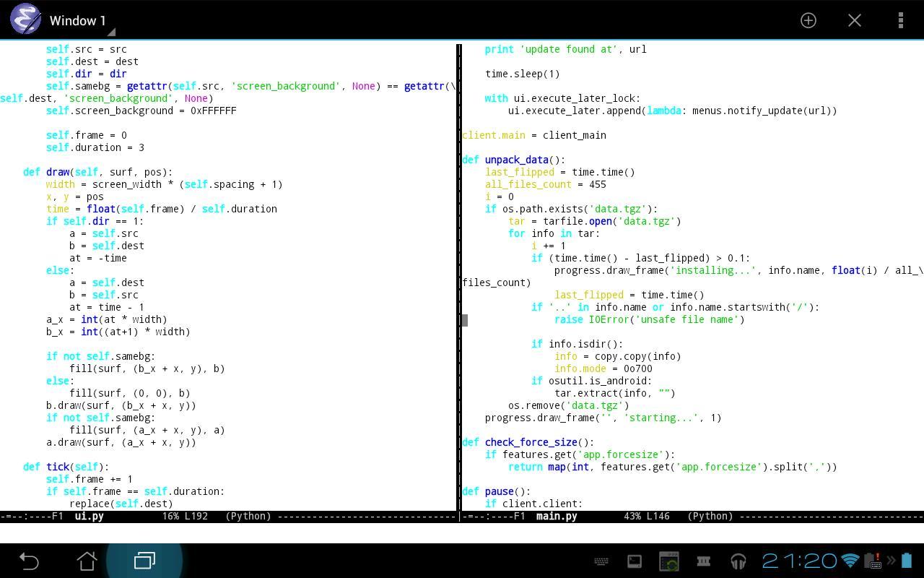The height and width of the screenshot is (578, 924).
Task: Open a new window with the plus icon
Action: (808, 20)
